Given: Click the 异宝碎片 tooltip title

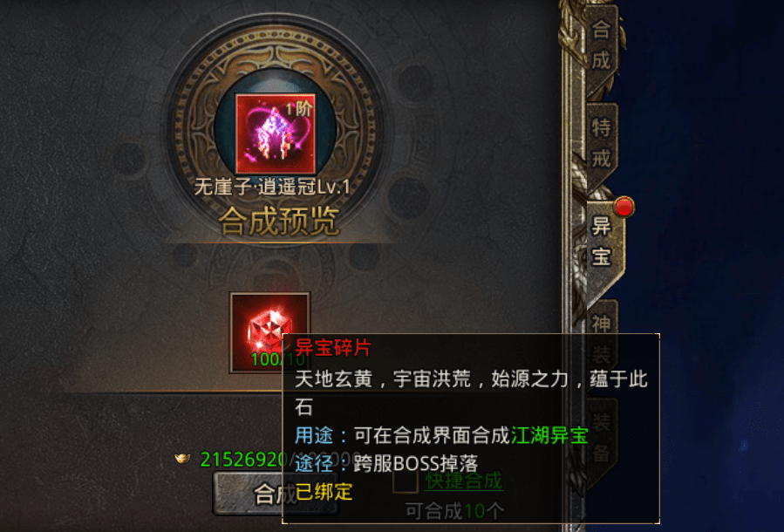Looking at the screenshot, I should [x=333, y=347].
